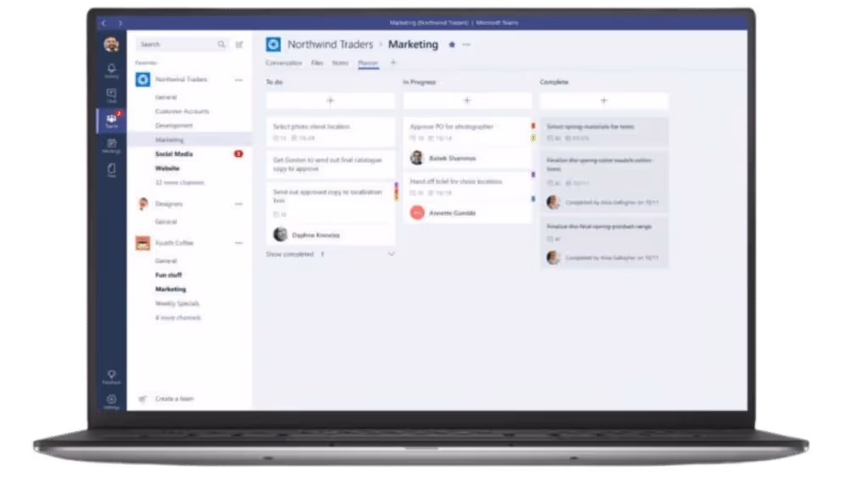Click color labels on 'Approve PO' card
The height and width of the screenshot is (488, 868).
(533, 132)
